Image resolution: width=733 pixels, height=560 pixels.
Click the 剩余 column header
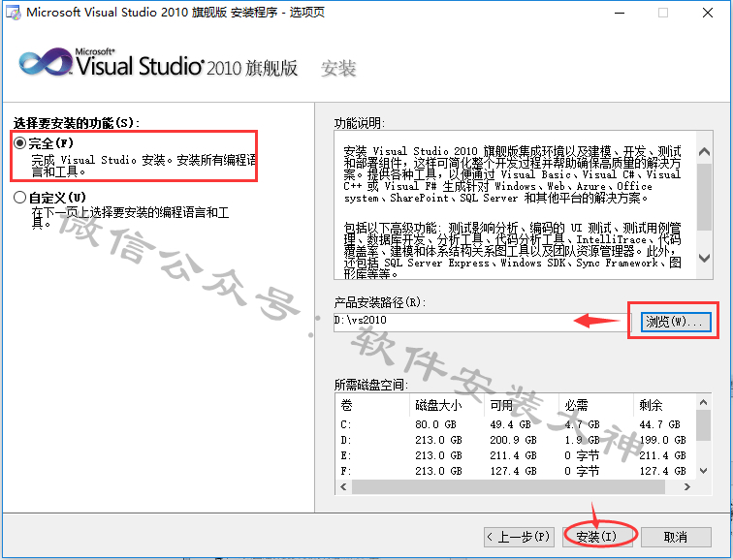[x=665, y=404]
